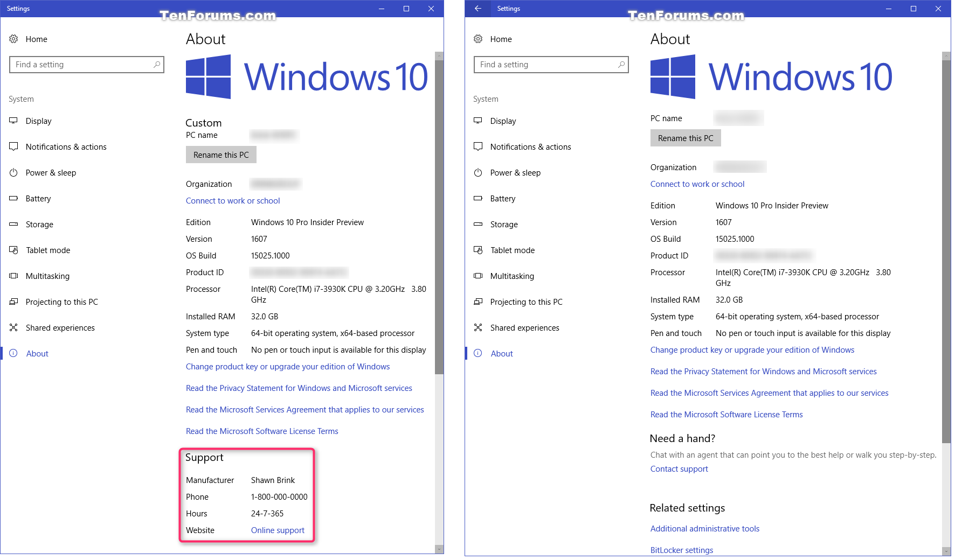Viewport: 955px width, 560px height.
Task: Click manufacturer value Shawn Brink
Action: click(273, 480)
